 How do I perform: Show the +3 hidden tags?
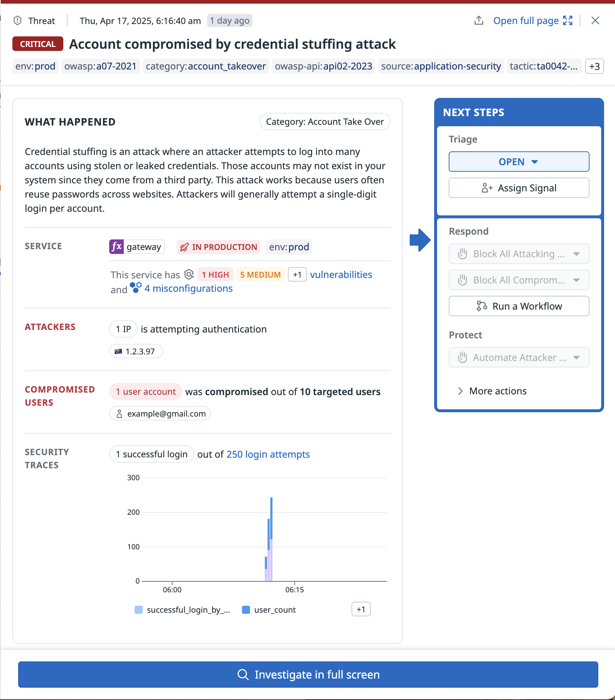(x=594, y=67)
